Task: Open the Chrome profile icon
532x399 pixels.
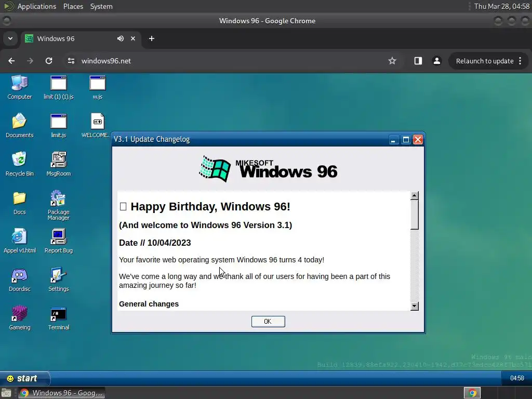Action: pos(436,61)
